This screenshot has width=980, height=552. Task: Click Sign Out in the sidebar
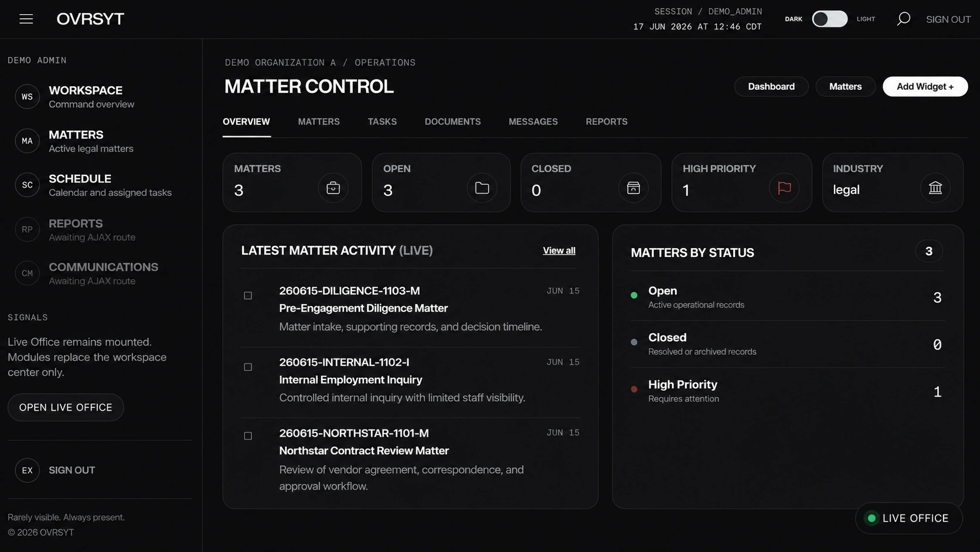[72, 470]
